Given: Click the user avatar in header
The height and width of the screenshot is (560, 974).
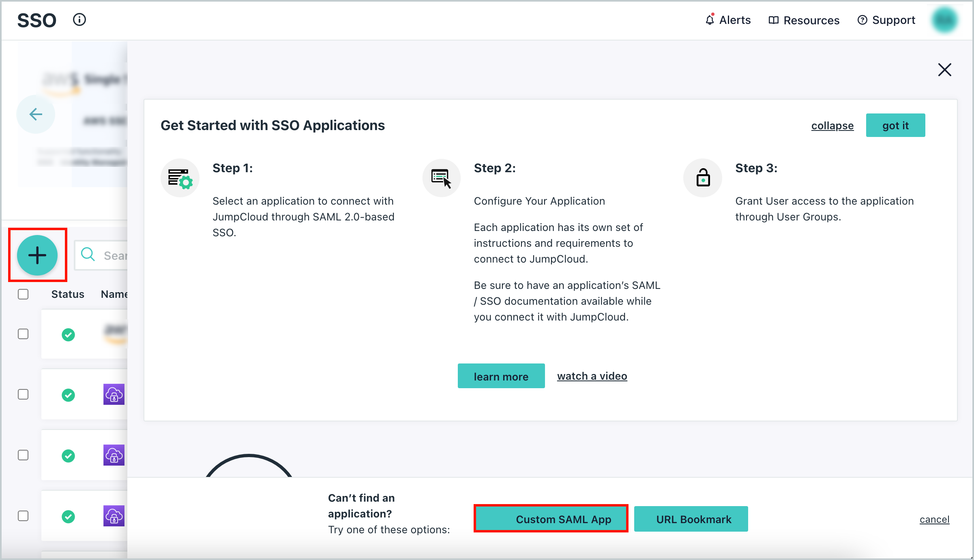Looking at the screenshot, I should pos(944,20).
